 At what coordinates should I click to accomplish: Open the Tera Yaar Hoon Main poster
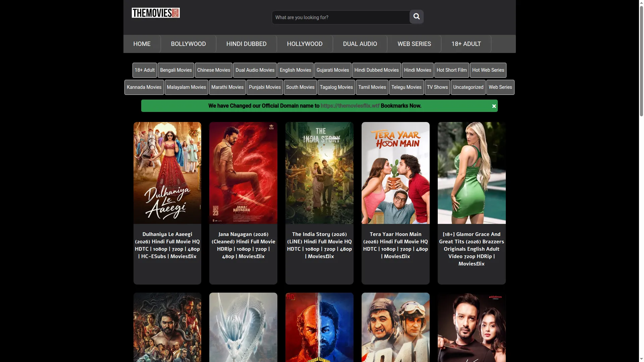pyautogui.click(x=395, y=173)
